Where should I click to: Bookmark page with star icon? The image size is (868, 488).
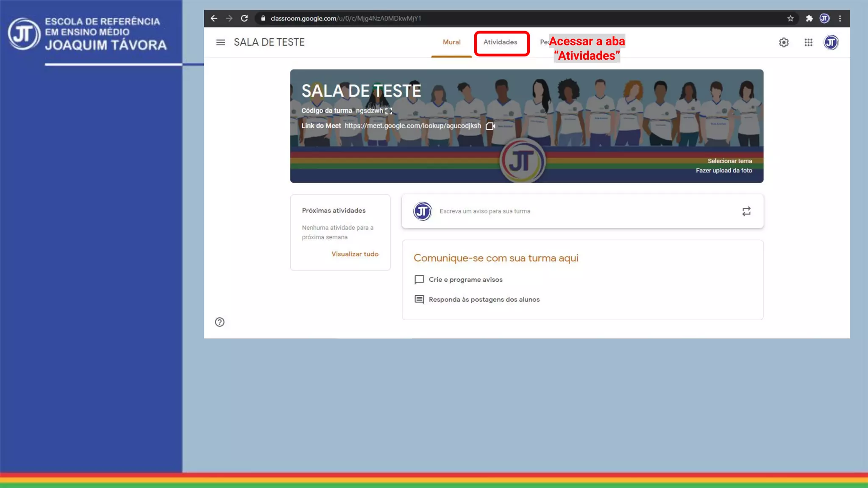790,18
